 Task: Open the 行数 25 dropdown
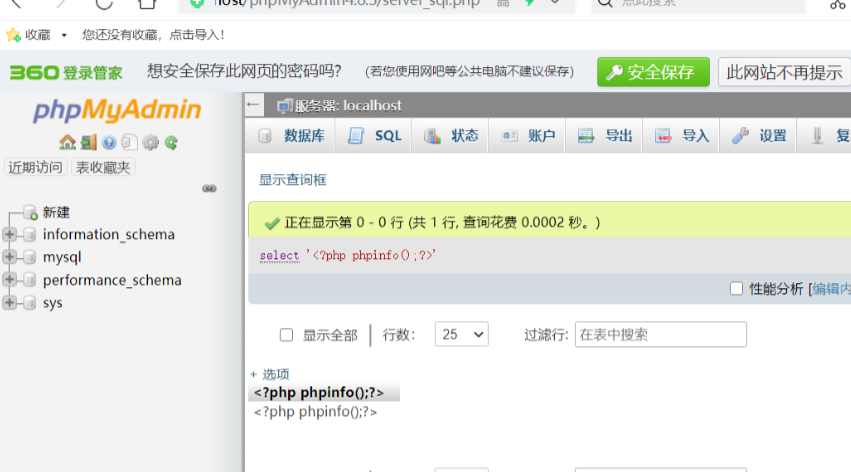(461, 334)
